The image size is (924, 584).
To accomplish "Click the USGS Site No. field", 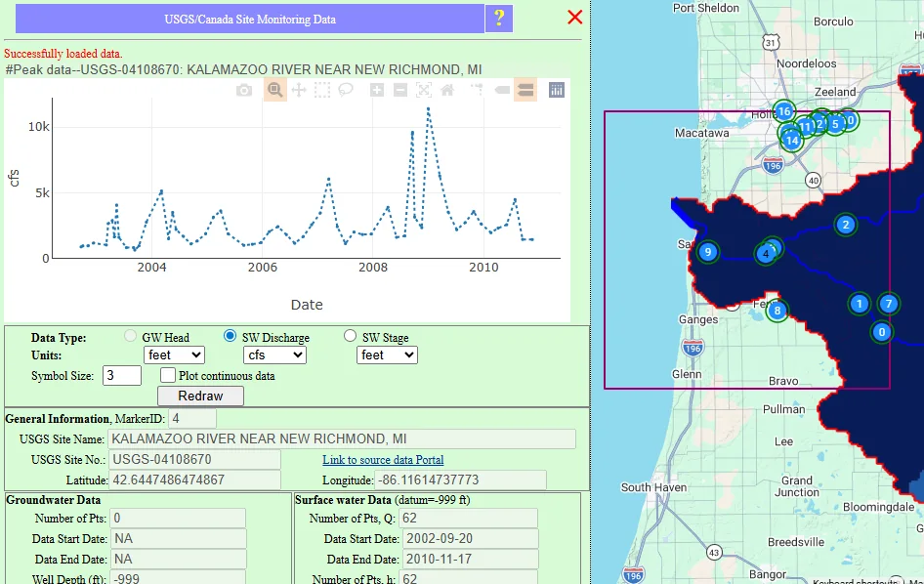I will pyautogui.click(x=194, y=460).
